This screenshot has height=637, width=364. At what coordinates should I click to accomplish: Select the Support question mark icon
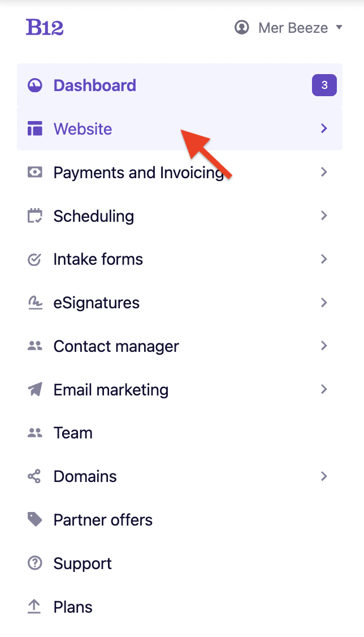pos(34,563)
